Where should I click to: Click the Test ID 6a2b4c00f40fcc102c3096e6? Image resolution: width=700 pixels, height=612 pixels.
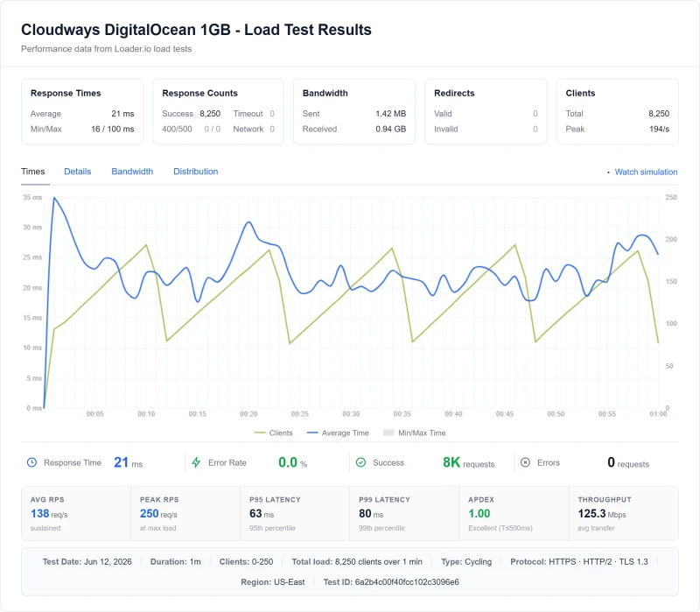pyautogui.click(x=391, y=582)
